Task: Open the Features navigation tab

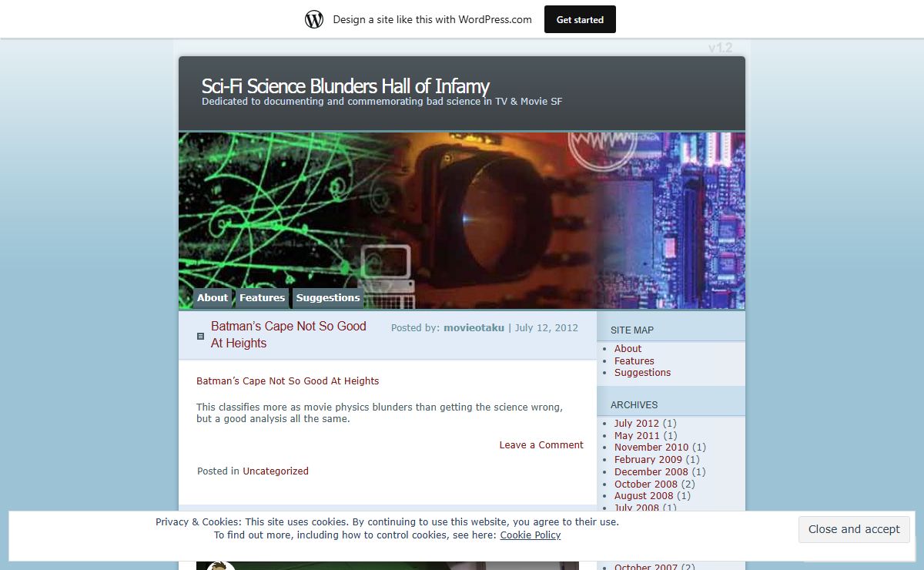Action: [262, 298]
